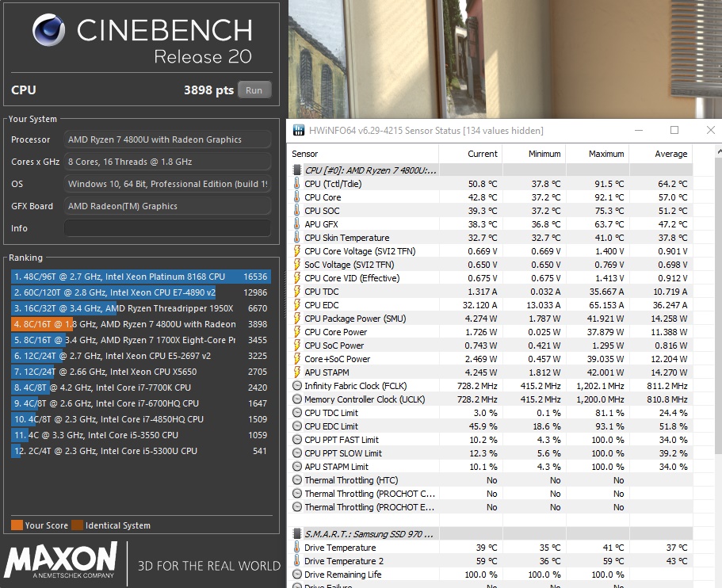This screenshot has height=588, width=722.
Task: Click the orange Your Score legend swatch
Action: (x=17, y=525)
